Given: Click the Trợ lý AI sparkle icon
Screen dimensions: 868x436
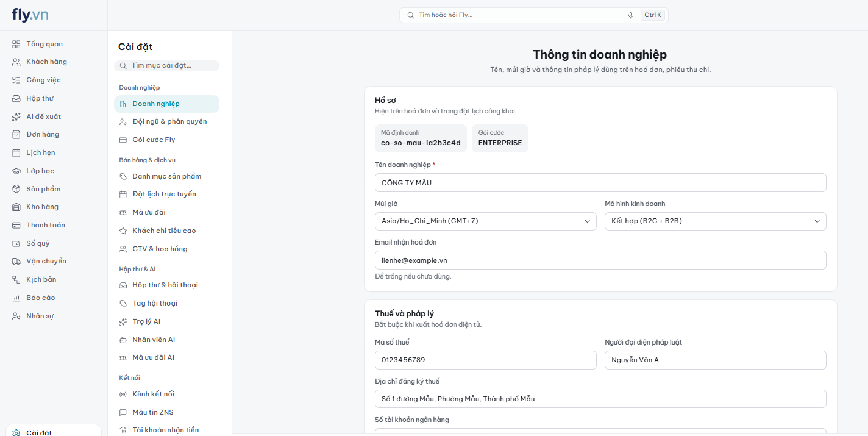Looking at the screenshot, I should click(x=123, y=321).
